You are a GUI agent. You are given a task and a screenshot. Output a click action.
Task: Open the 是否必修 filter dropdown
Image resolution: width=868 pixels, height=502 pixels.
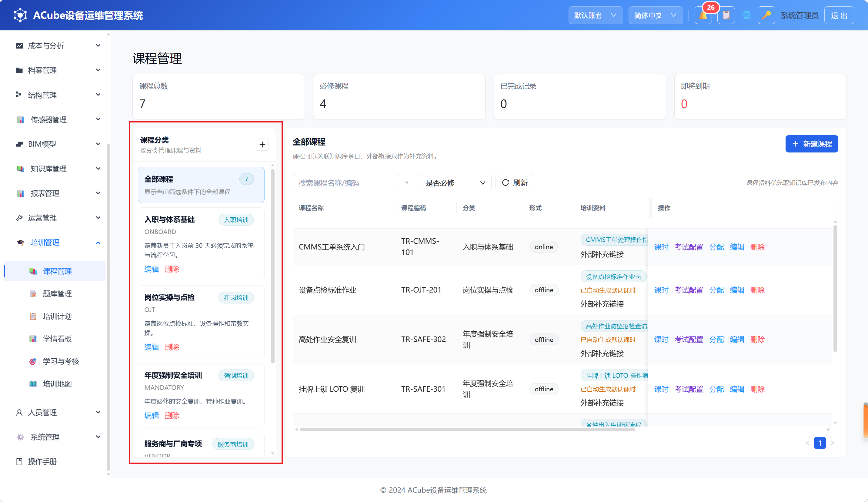455,182
